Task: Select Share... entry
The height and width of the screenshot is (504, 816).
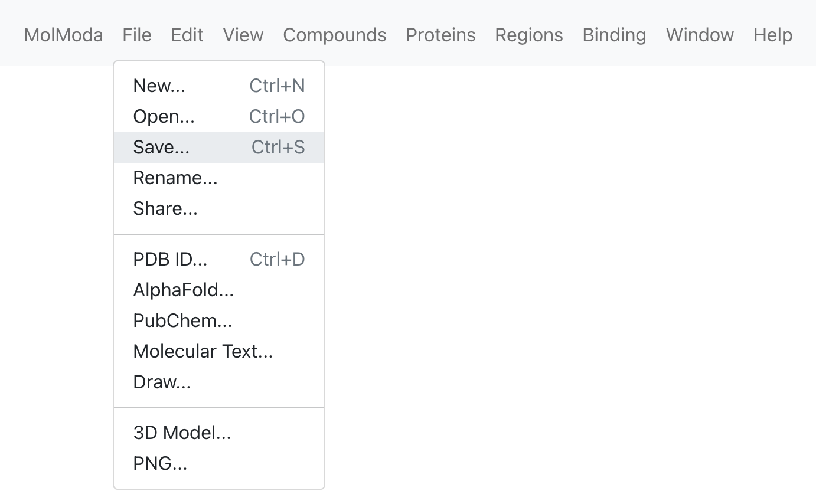Action: pyautogui.click(x=219, y=209)
